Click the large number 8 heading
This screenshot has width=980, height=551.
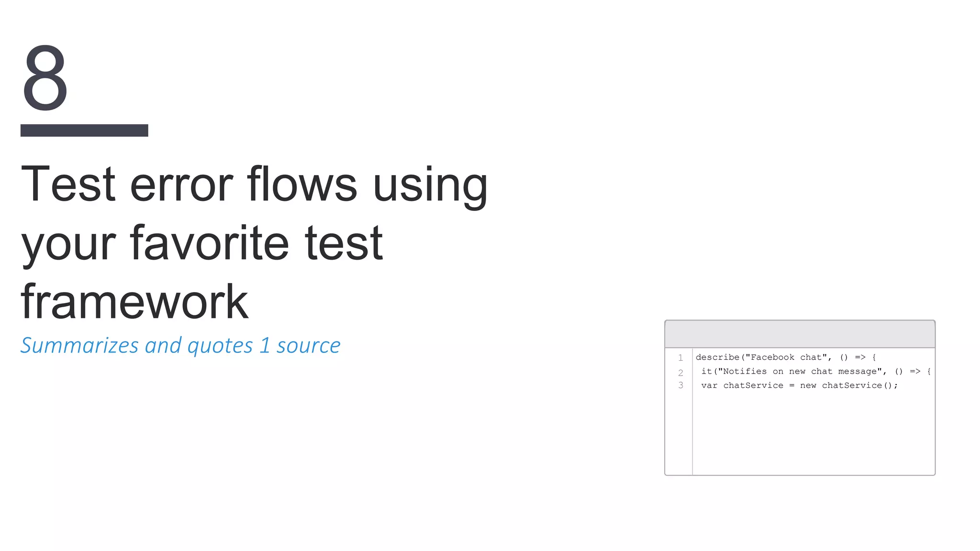click(45, 77)
